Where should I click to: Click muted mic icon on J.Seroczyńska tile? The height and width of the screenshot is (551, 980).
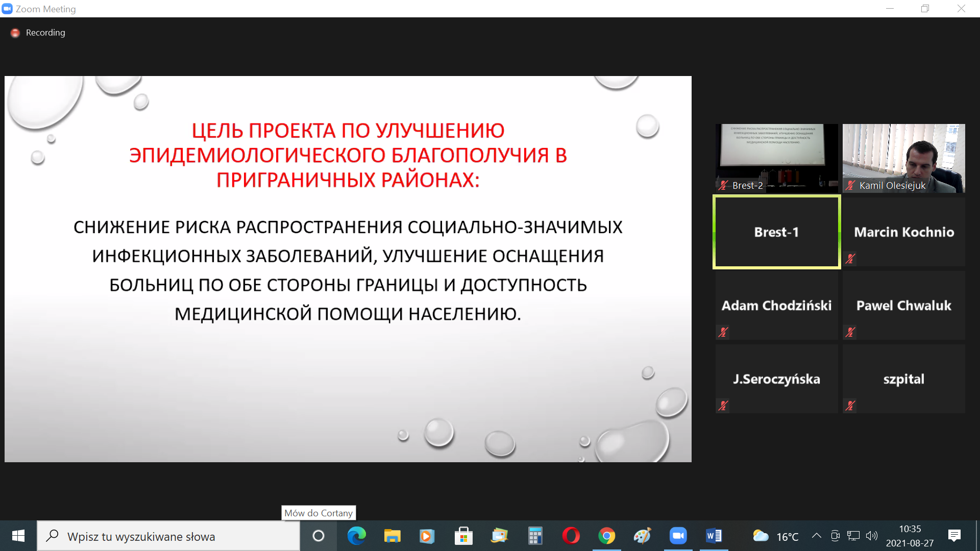(x=723, y=406)
